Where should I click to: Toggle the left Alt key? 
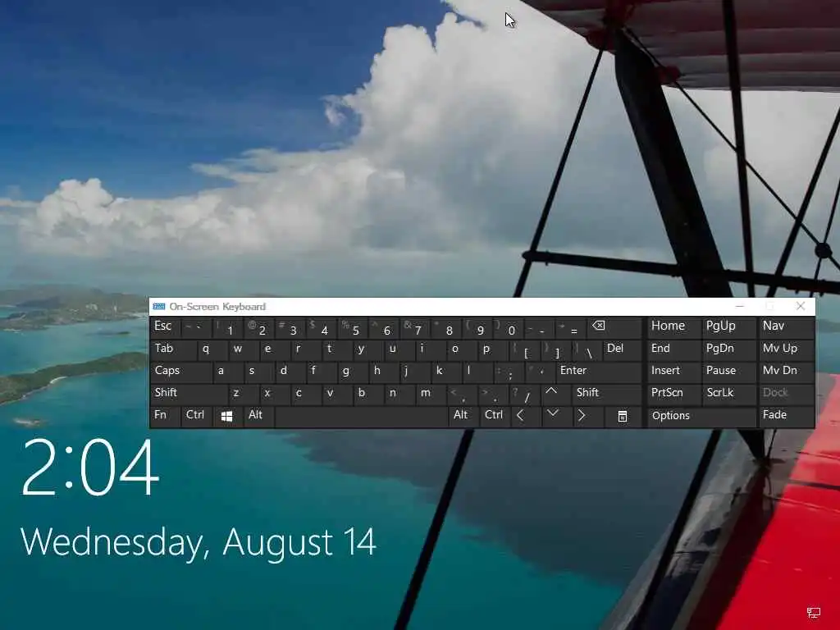pos(258,416)
